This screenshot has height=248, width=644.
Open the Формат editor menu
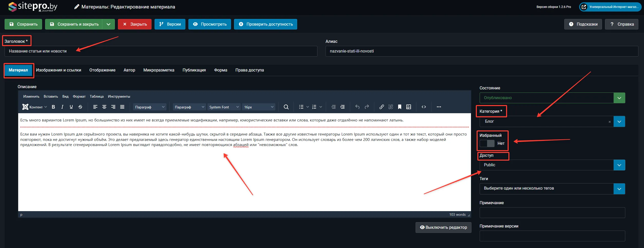coord(79,96)
